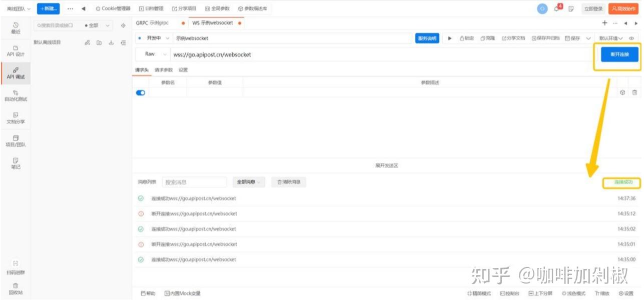Switch to the 请求参数 tab
644x301 pixels.
pos(162,69)
